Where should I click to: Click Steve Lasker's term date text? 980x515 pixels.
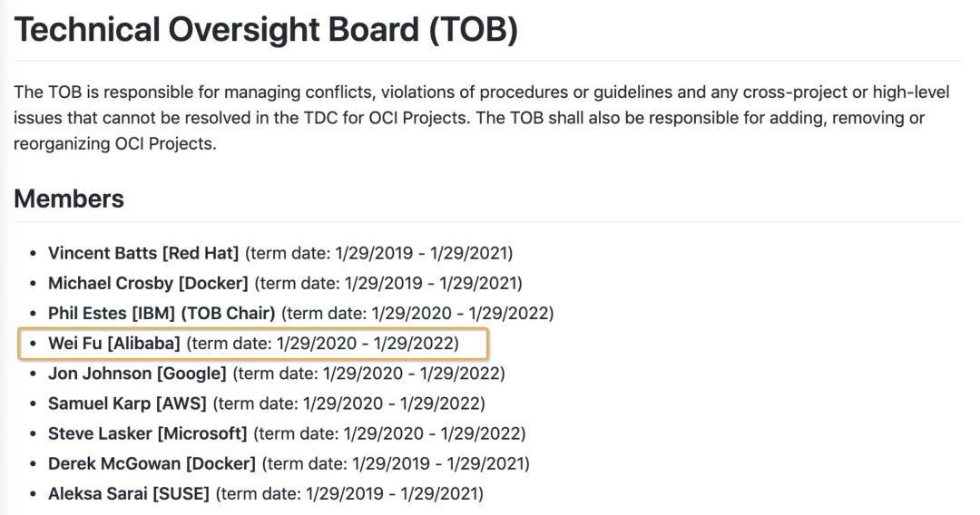389,433
